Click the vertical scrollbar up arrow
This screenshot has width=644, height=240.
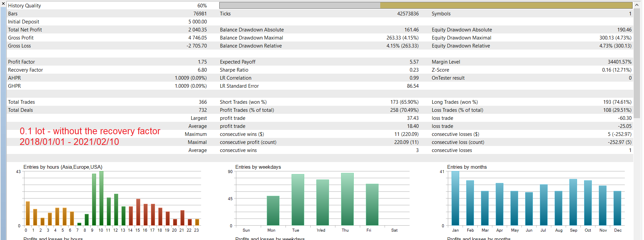tap(636, 5)
